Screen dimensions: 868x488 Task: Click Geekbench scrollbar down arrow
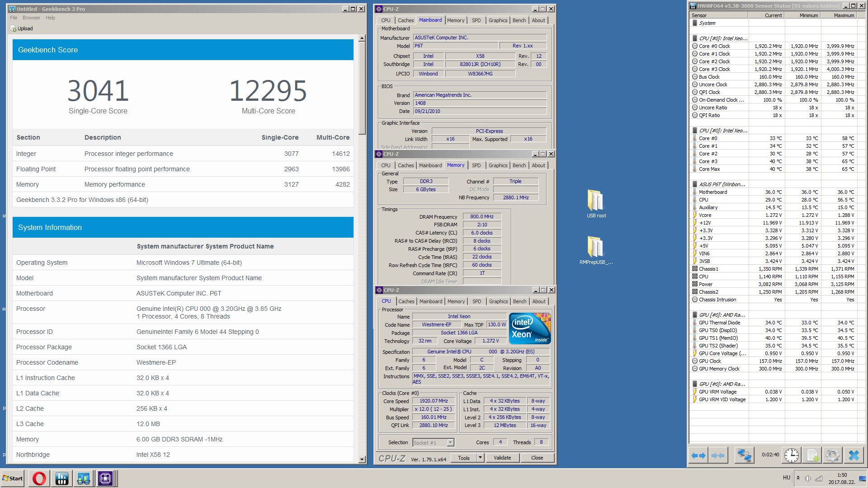click(362, 460)
